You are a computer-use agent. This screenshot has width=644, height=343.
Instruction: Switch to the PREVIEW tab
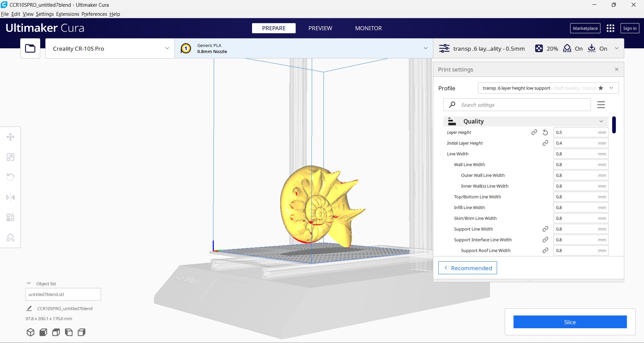(x=320, y=29)
